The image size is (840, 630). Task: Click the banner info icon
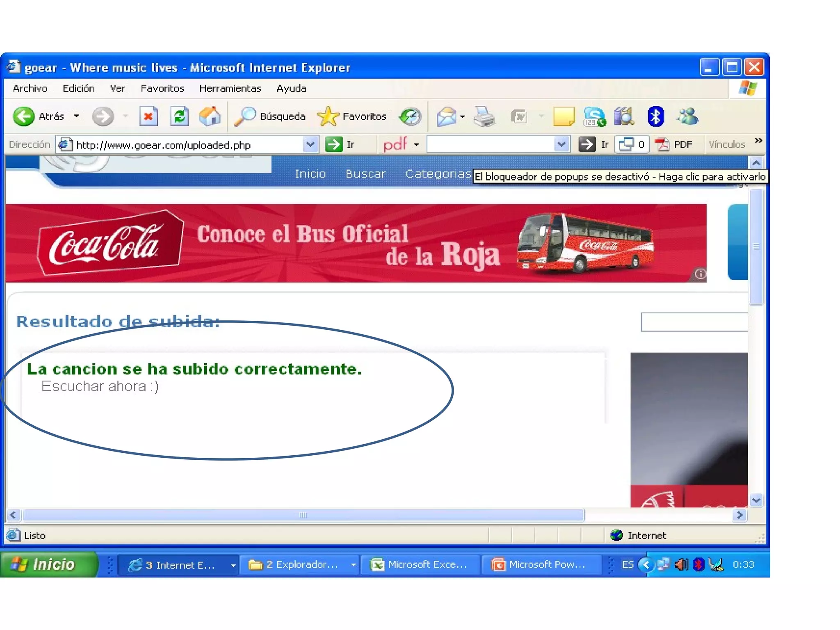coord(700,274)
